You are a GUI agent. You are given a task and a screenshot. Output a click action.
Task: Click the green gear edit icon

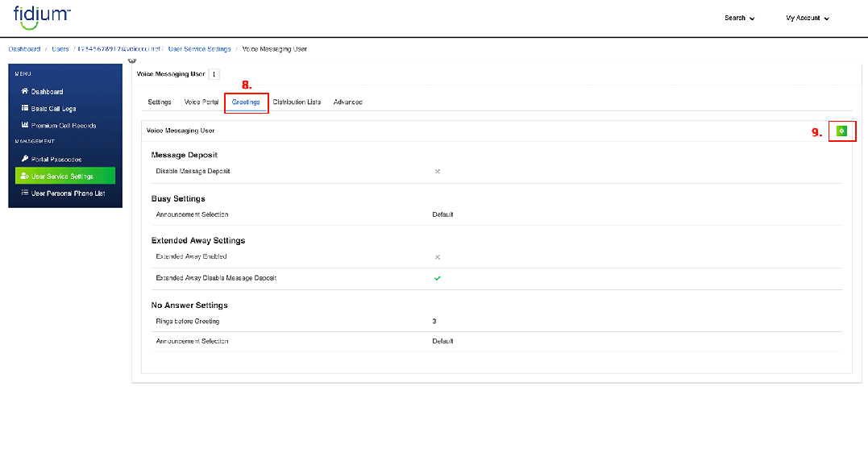point(841,131)
